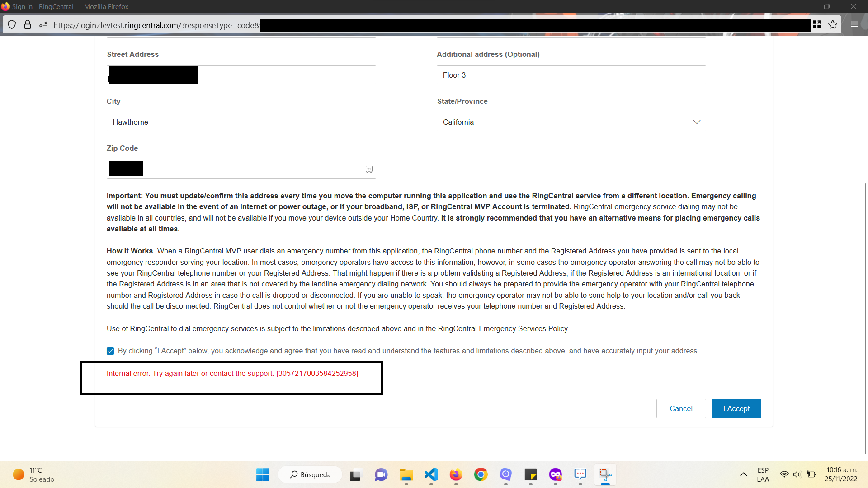Open Task View from taskbar
The image size is (868, 488).
pos(356,475)
